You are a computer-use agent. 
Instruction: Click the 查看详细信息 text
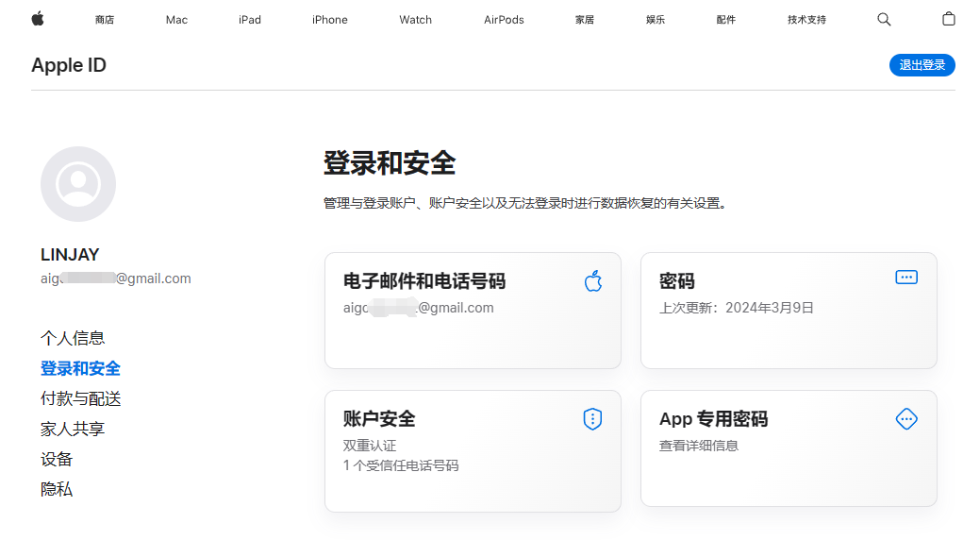pyautogui.click(x=699, y=446)
